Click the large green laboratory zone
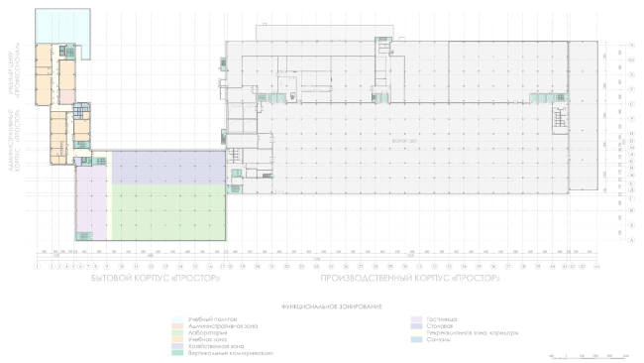 tap(168, 212)
